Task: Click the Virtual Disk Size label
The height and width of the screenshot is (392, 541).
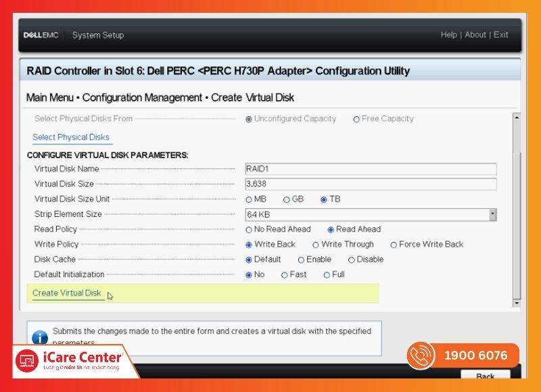Action: click(64, 184)
